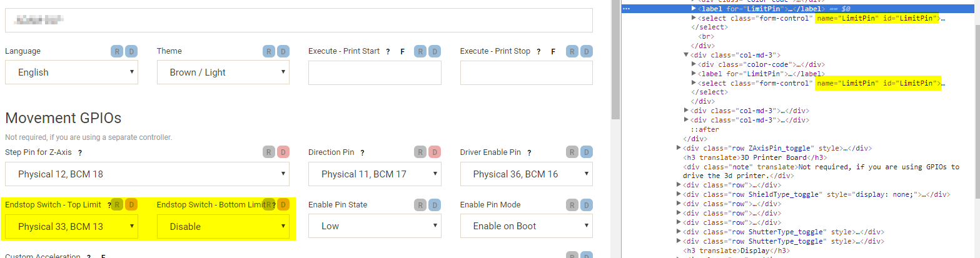Open the Theme dropdown showing Brown / Light
This screenshot has height=258, width=980.
pyautogui.click(x=223, y=72)
